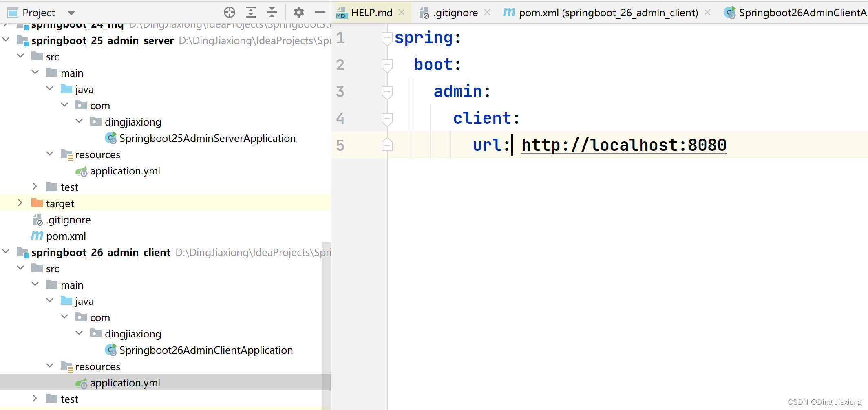Toggle fold marker on line 3 admin
This screenshot has height=410, width=868.
pyautogui.click(x=387, y=92)
